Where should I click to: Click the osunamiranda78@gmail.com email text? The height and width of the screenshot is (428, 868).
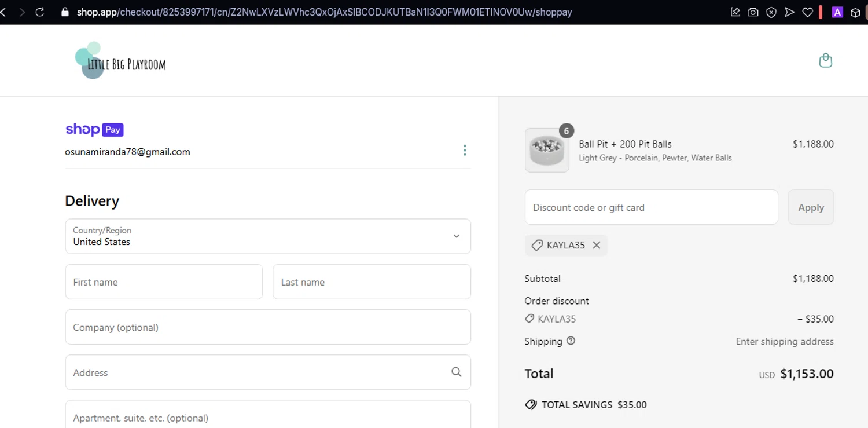click(127, 152)
